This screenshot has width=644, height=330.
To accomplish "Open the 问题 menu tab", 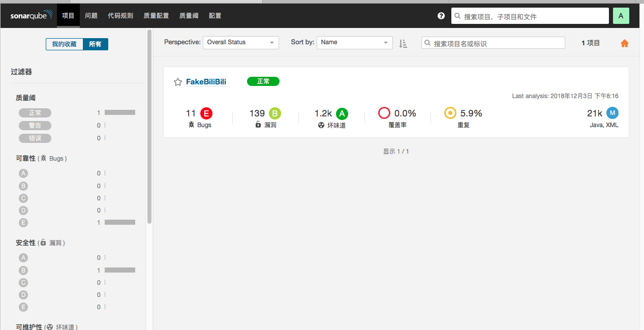I will [x=91, y=16].
